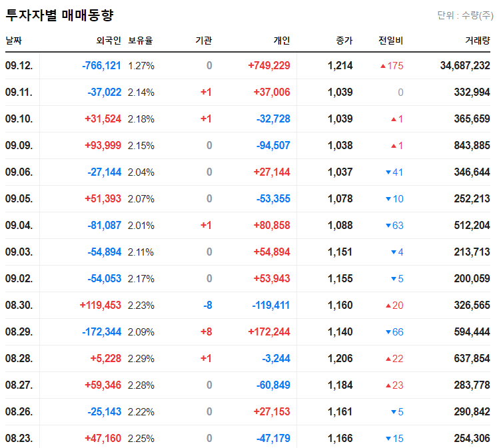This screenshot has height=448, width=497.
Task: Click closing price 1,037
Action: 340,172
